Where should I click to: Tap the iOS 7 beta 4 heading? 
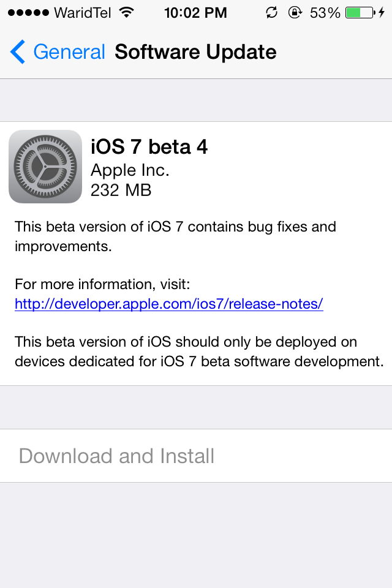[x=149, y=146]
